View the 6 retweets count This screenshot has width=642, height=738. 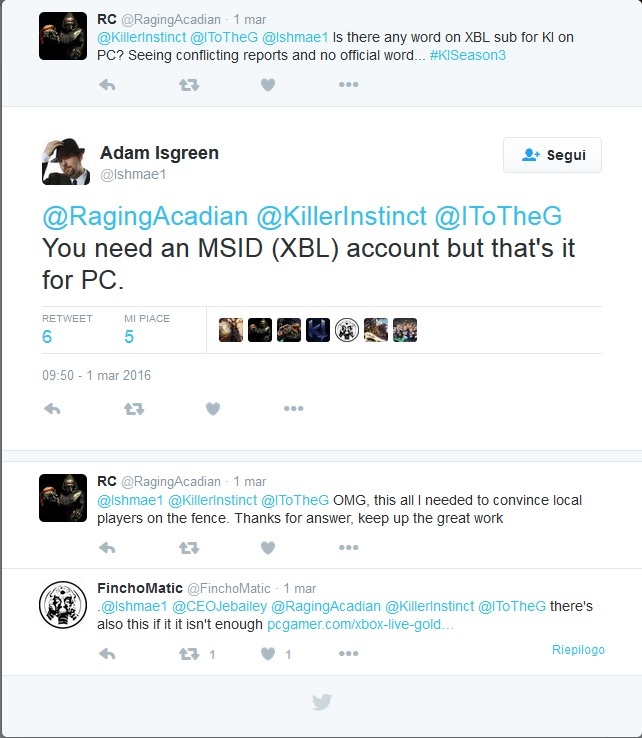point(47,337)
